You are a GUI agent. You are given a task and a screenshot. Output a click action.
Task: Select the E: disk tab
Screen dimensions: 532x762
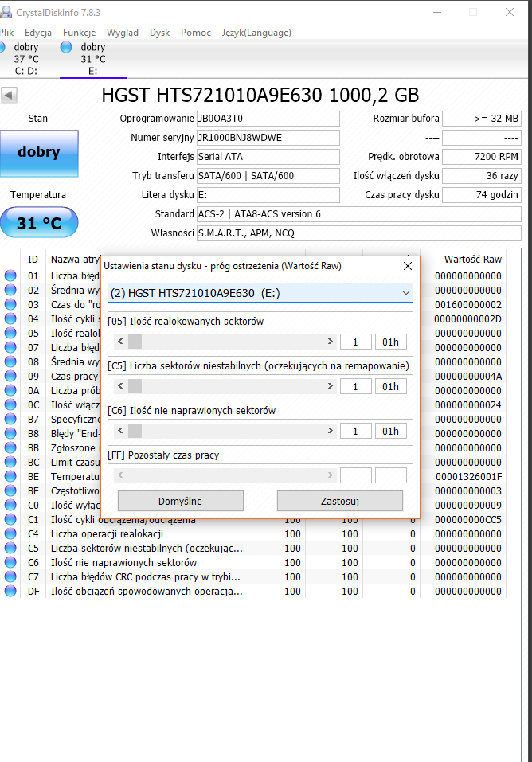click(93, 59)
